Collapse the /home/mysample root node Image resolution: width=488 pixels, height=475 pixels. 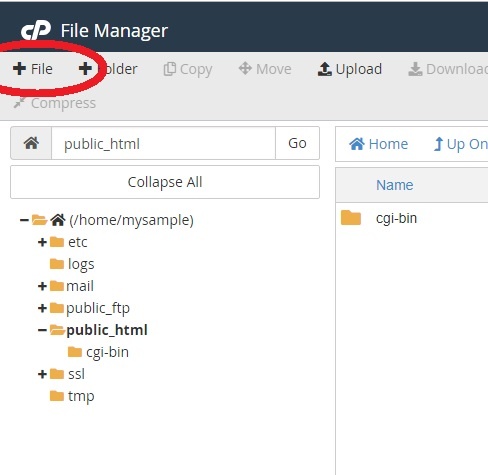coord(24,220)
